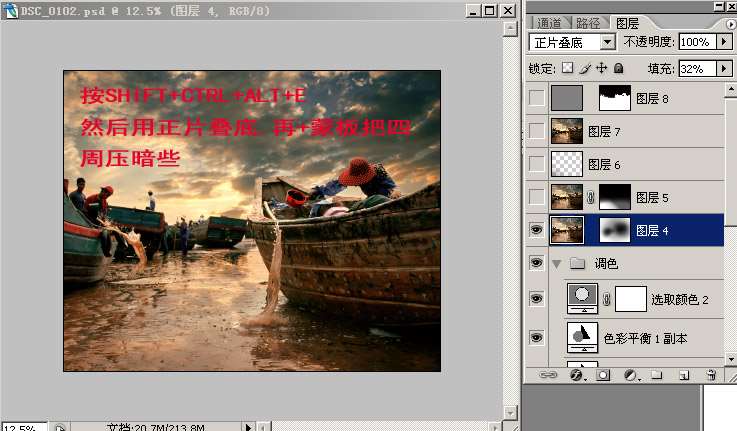This screenshot has height=431, width=737.
Task: Enable lock position icon
Action: (602, 69)
